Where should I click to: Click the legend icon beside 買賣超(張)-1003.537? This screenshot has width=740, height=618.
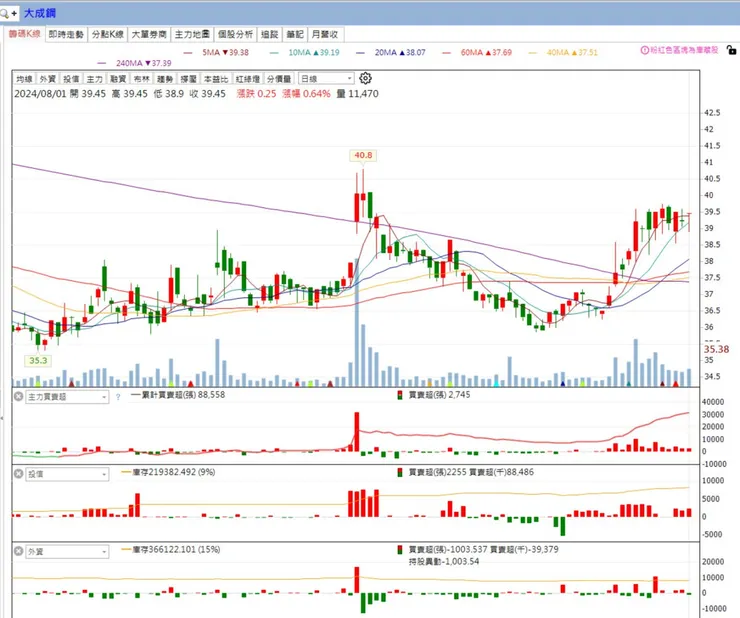point(400,550)
